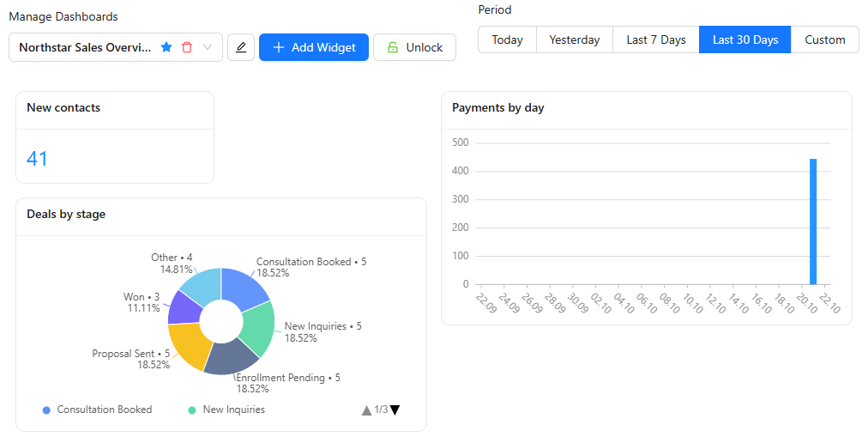
Task: Select the Last 30 Days tab
Action: [x=745, y=39]
